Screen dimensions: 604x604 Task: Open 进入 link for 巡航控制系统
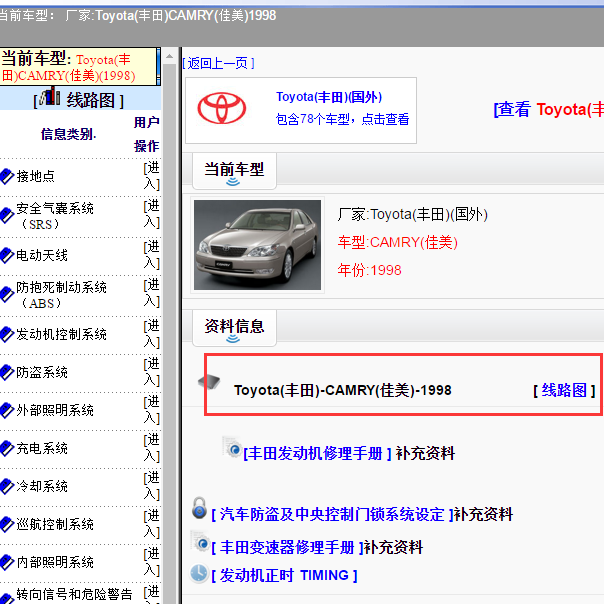pos(152,524)
